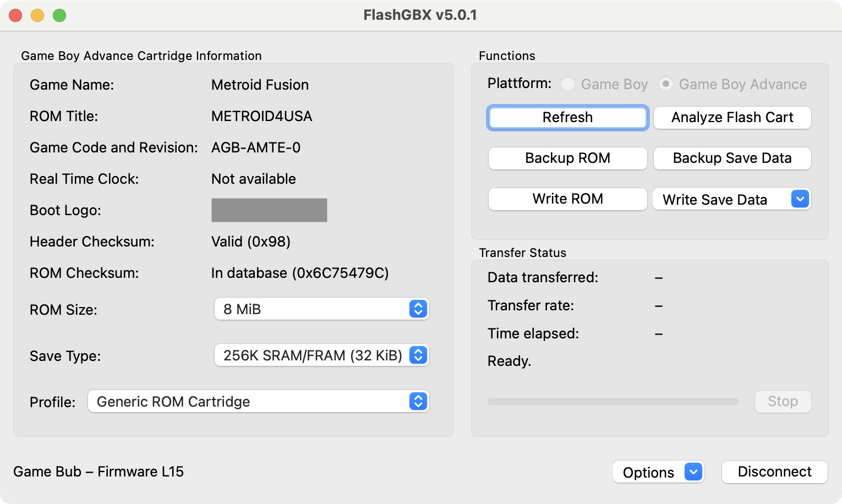Click the Ready. status message

(x=509, y=361)
